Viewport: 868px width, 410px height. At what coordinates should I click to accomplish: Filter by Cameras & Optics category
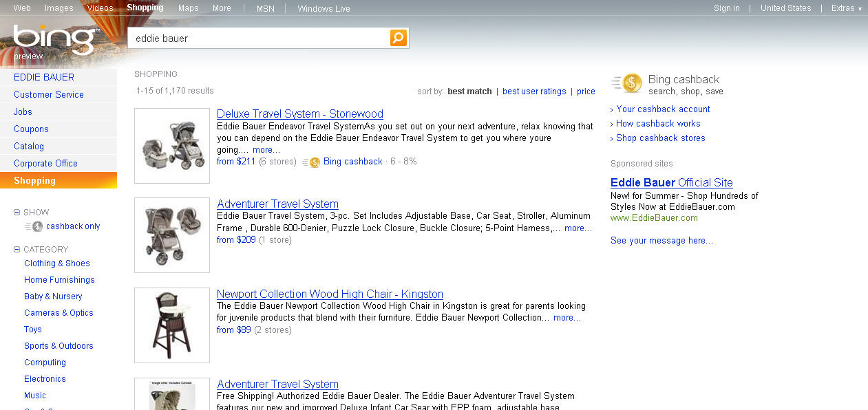pos(59,313)
